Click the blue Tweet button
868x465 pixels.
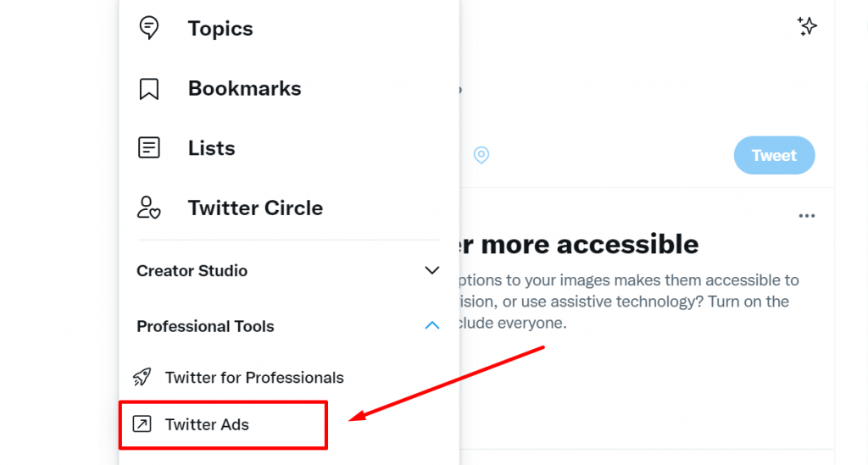click(774, 155)
